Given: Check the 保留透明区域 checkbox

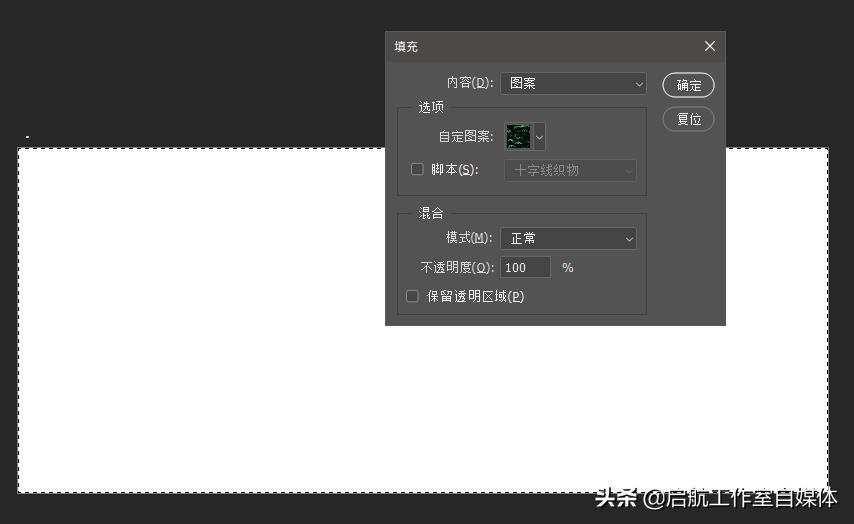Looking at the screenshot, I should 412,296.
